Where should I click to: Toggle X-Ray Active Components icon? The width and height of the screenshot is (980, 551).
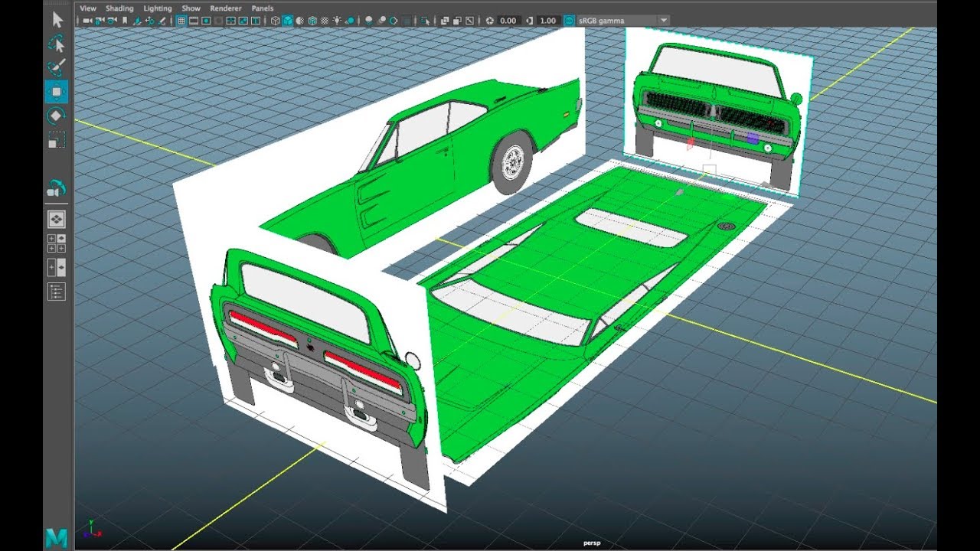pyautogui.click(x=457, y=21)
